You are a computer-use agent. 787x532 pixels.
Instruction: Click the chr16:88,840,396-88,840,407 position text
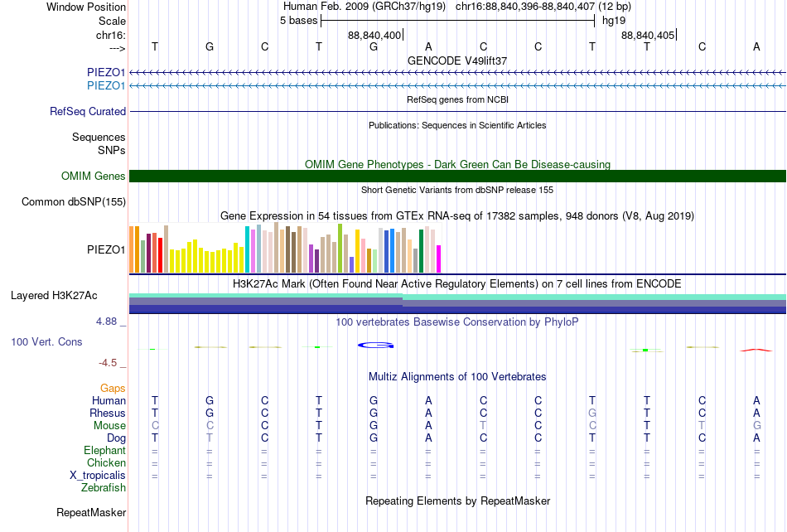click(x=525, y=7)
